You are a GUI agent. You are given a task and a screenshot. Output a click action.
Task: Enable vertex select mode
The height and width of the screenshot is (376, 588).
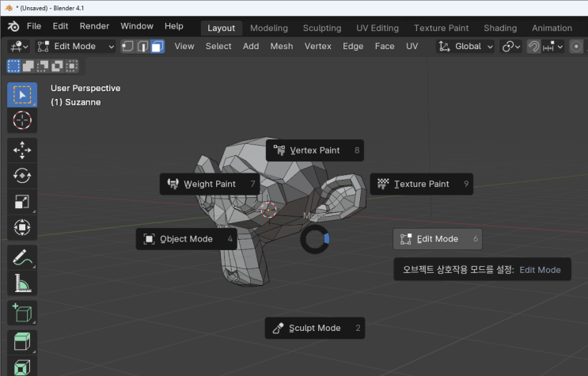point(127,47)
